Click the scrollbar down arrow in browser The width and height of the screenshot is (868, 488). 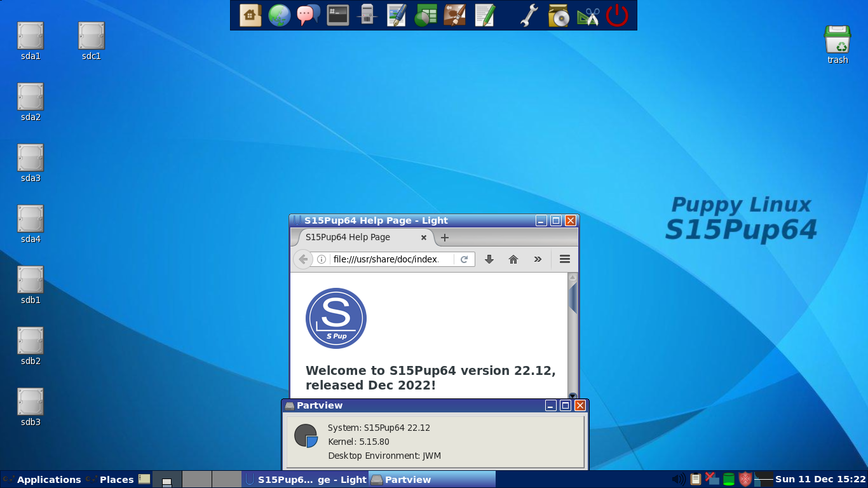(573, 395)
